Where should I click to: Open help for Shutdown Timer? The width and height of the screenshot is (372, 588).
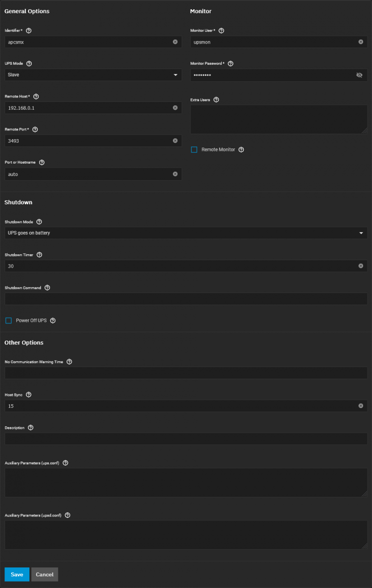(x=39, y=255)
